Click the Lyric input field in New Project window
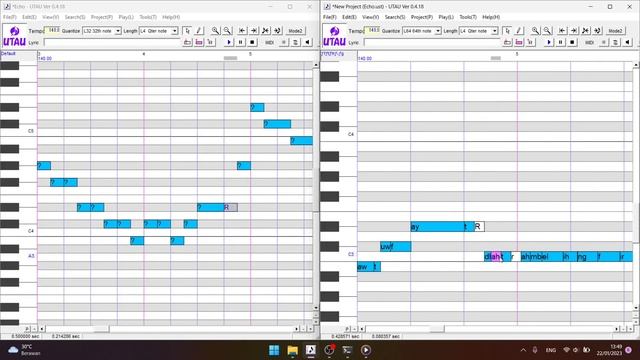 (x=431, y=42)
